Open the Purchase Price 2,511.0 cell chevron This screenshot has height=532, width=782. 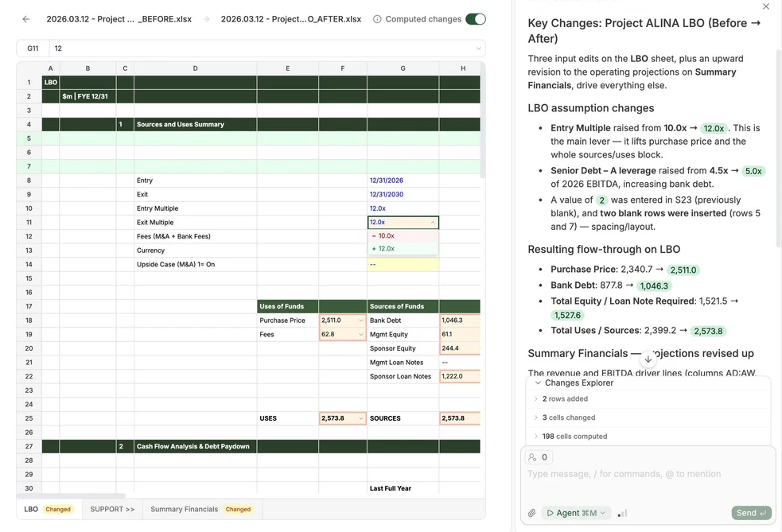[x=360, y=320]
